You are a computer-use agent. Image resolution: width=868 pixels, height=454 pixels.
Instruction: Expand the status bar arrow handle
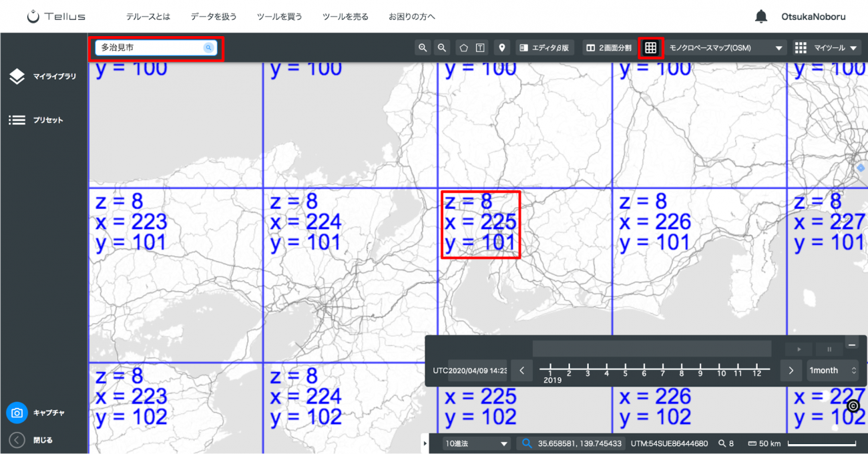[426, 443]
